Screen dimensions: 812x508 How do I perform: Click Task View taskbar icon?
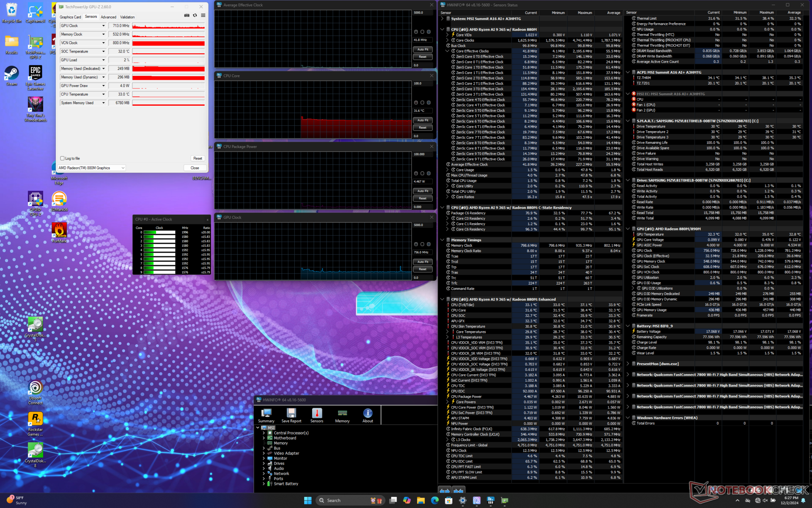393,500
